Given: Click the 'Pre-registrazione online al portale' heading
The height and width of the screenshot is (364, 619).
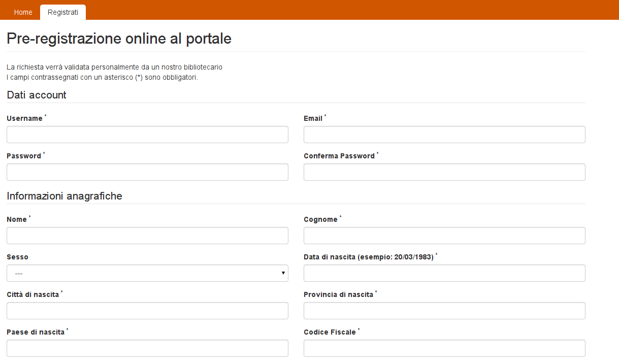Looking at the screenshot, I should (x=118, y=39).
